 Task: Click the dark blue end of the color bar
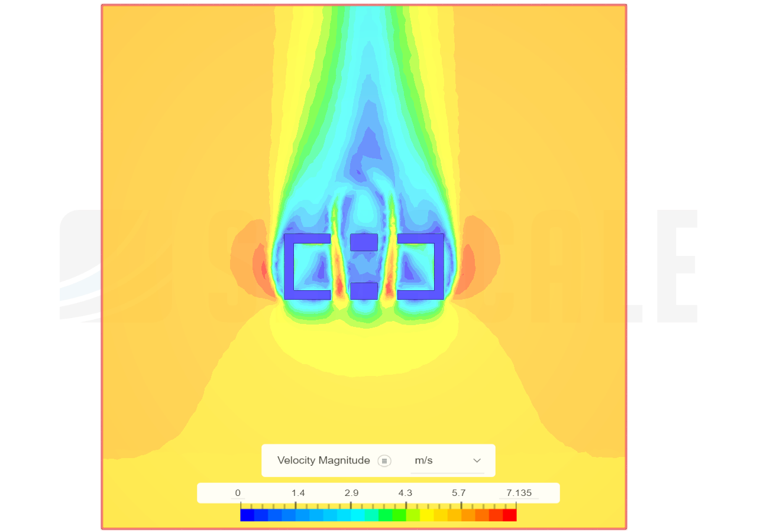point(247,515)
